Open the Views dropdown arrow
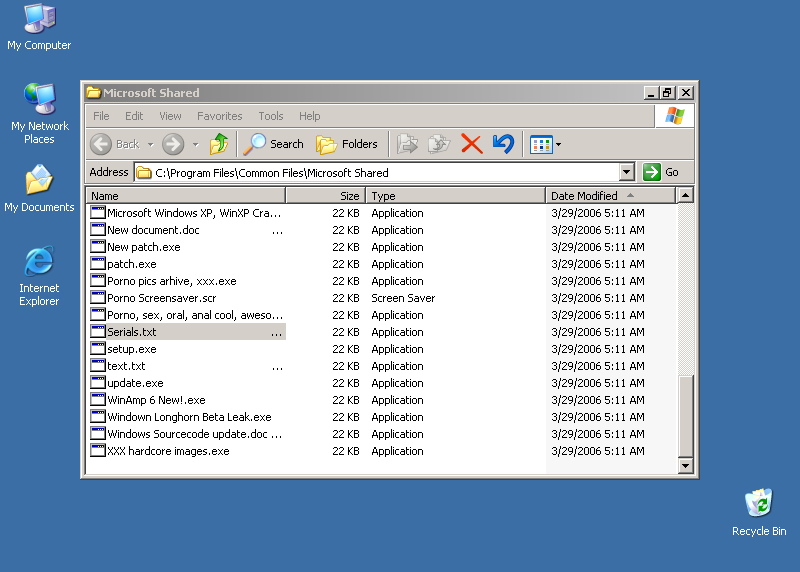 [x=559, y=145]
